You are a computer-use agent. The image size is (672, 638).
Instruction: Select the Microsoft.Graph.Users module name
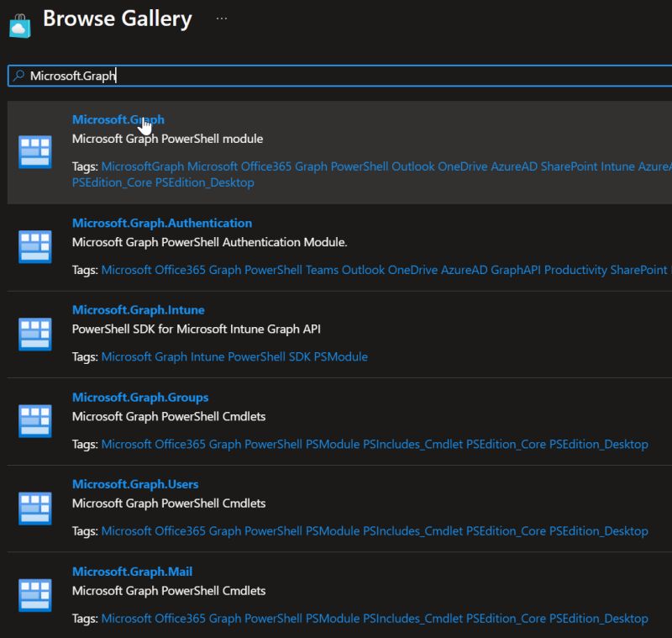pyautogui.click(x=134, y=483)
